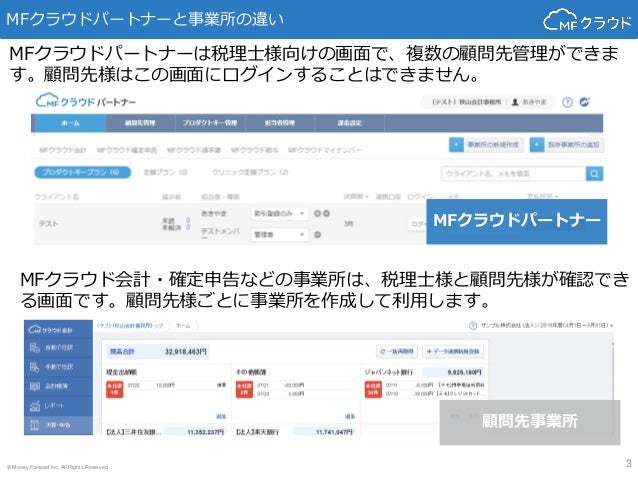Viewport: 638px width, 479px height.
Task: Click the MFクラウド パートナー logo
Action: (86, 101)
